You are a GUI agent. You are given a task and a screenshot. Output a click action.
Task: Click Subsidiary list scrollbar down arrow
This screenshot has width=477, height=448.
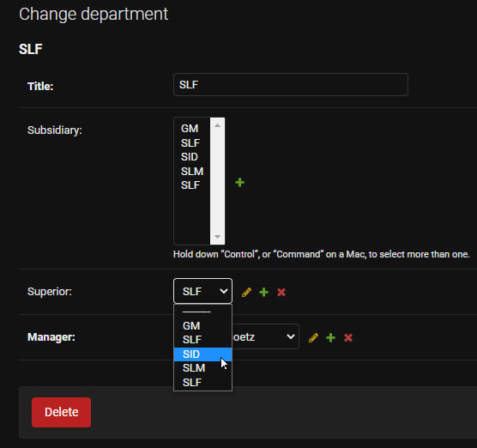pyautogui.click(x=217, y=237)
